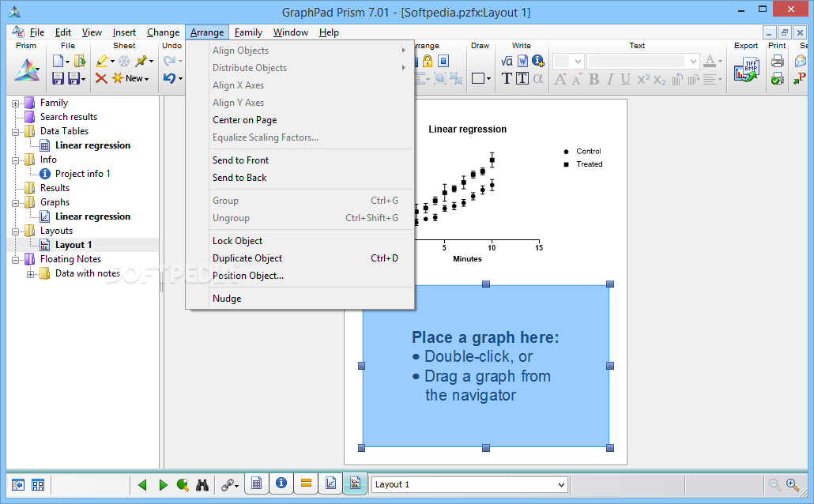Click the yellow pushpin icon
The width and height of the screenshot is (814, 504).
point(141,62)
